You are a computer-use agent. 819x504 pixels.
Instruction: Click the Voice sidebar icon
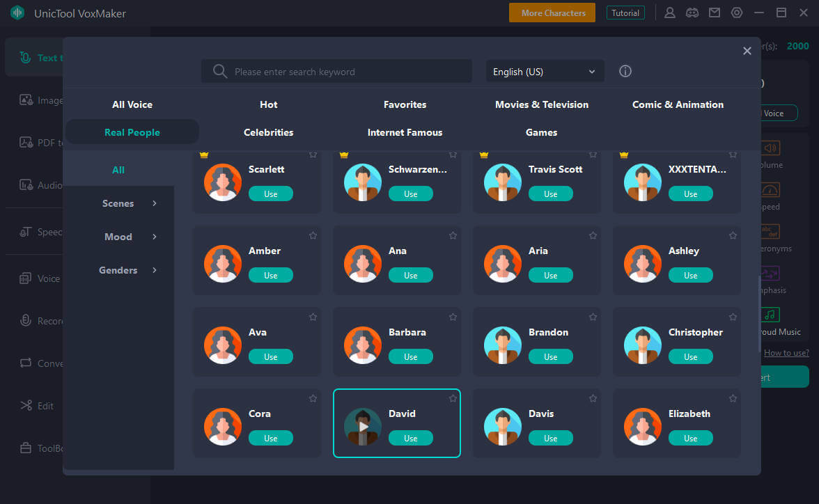[26, 278]
